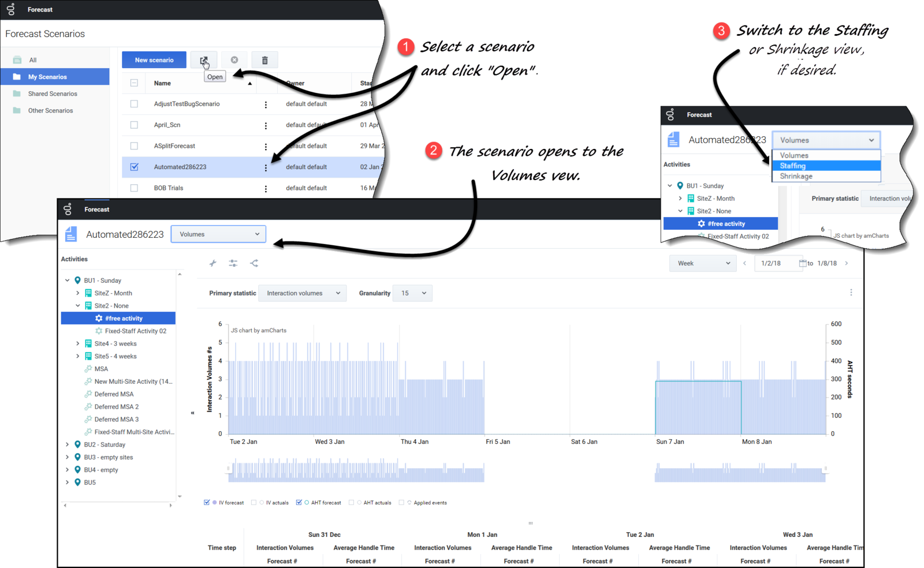
Task: Click the BOB Trials scenario name
Action: [x=169, y=188]
